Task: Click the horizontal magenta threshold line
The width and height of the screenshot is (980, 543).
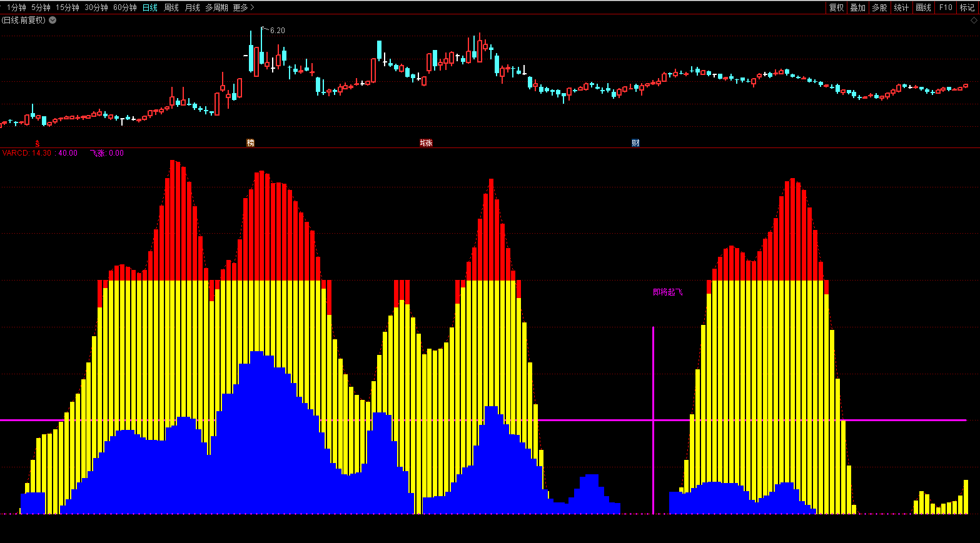Action: [x=594, y=420]
